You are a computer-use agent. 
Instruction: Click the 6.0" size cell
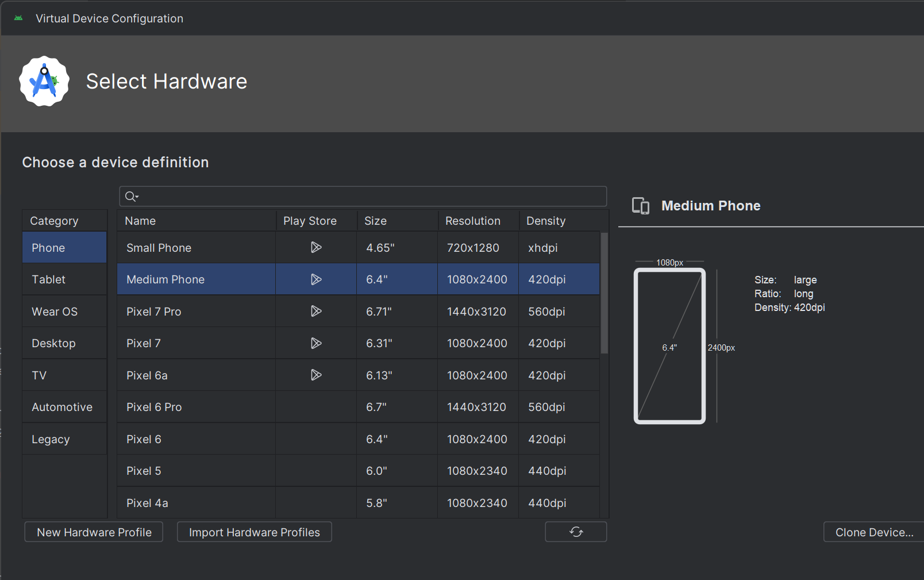[x=397, y=471]
